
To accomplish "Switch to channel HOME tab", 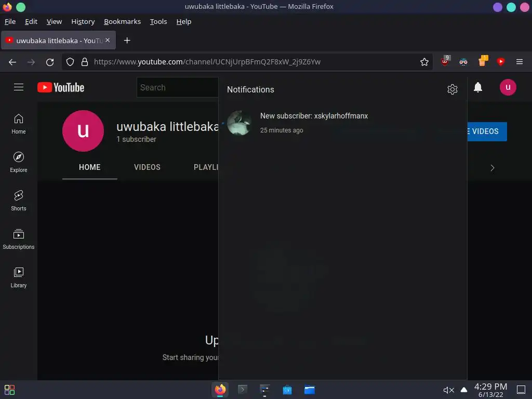I will (x=89, y=167).
